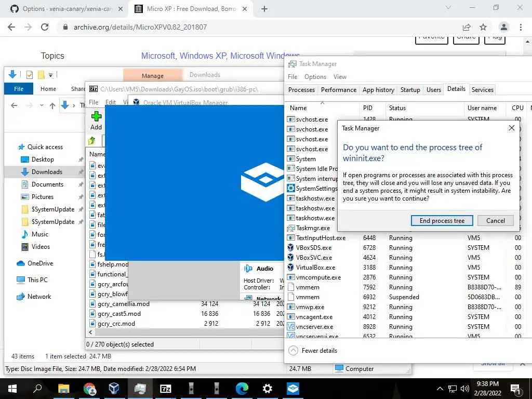Open the Chrome profile avatar
This screenshot has width=532, height=399.
point(504,27)
